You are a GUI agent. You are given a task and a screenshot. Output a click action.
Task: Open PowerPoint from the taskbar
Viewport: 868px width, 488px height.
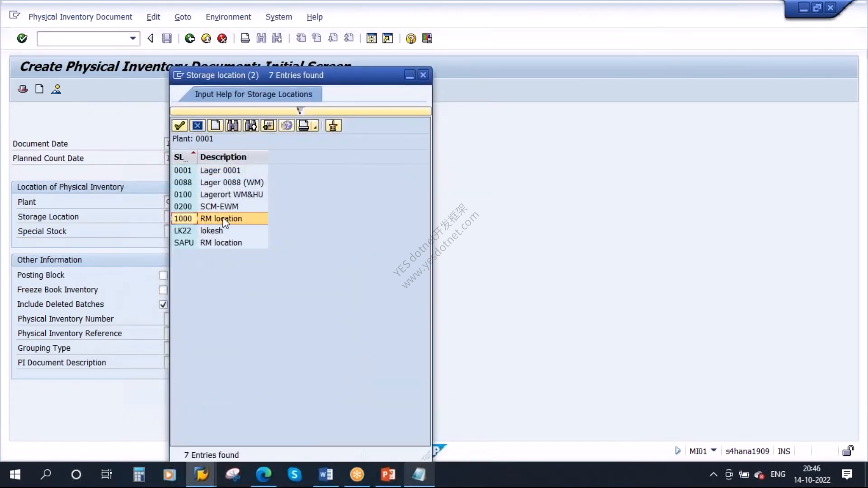(x=388, y=474)
